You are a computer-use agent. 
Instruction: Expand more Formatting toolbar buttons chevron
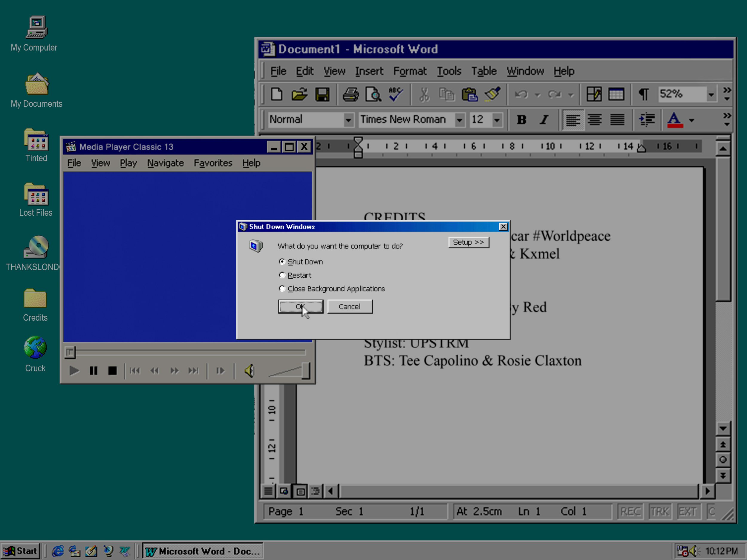tap(727, 119)
